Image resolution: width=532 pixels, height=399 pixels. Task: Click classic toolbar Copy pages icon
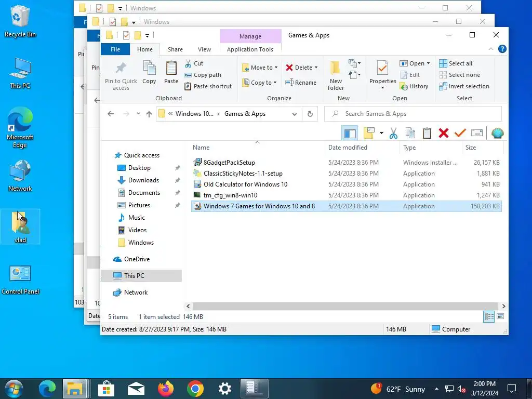click(410, 133)
